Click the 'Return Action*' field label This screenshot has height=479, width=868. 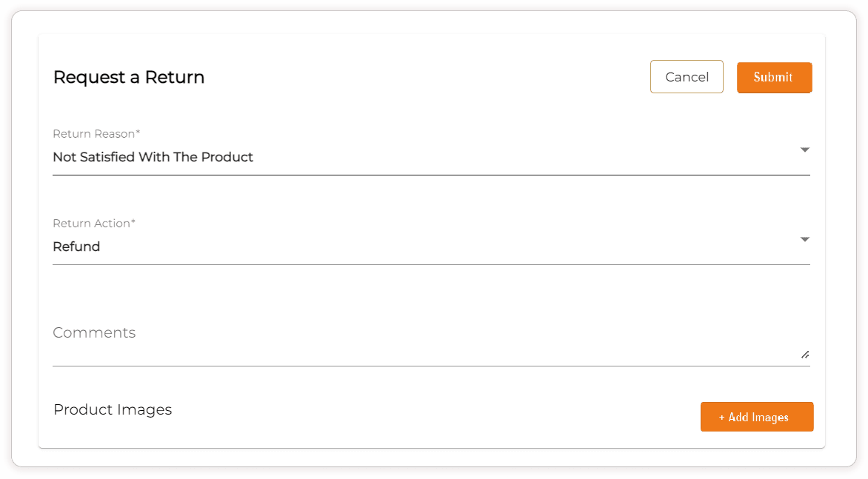point(94,224)
